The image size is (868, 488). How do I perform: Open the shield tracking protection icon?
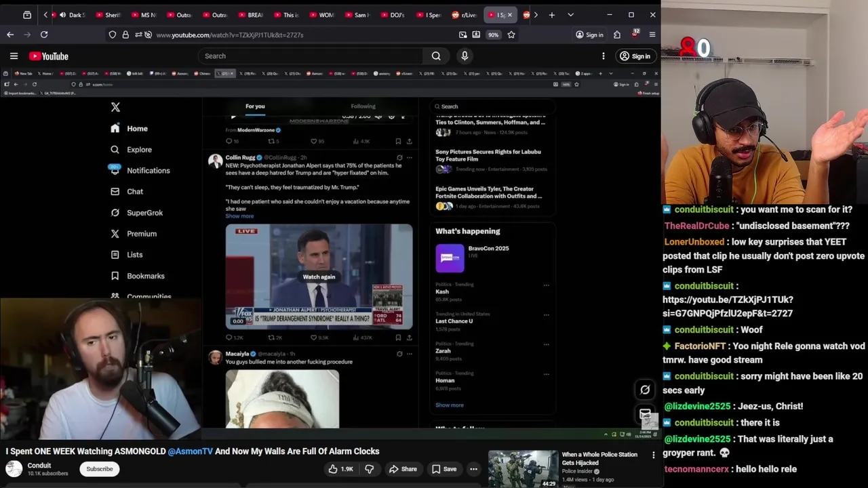113,35
